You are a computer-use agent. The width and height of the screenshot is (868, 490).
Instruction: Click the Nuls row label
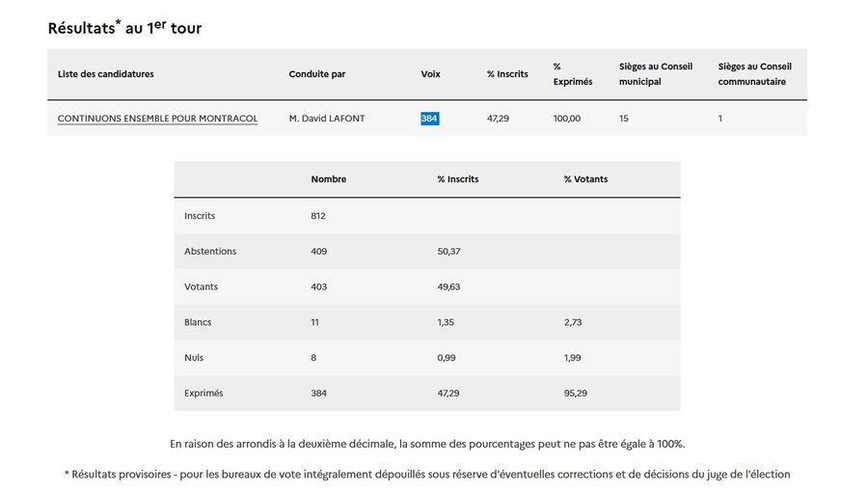tap(194, 358)
